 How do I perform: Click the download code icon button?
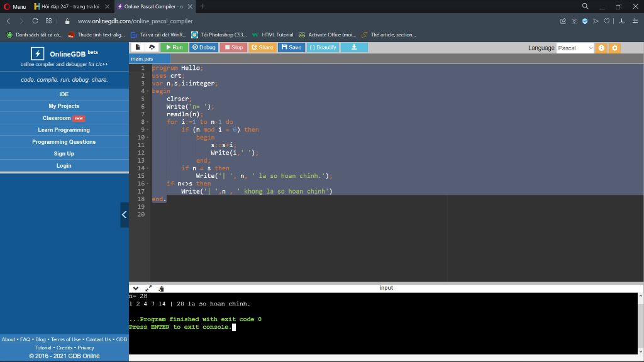click(354, 47)
